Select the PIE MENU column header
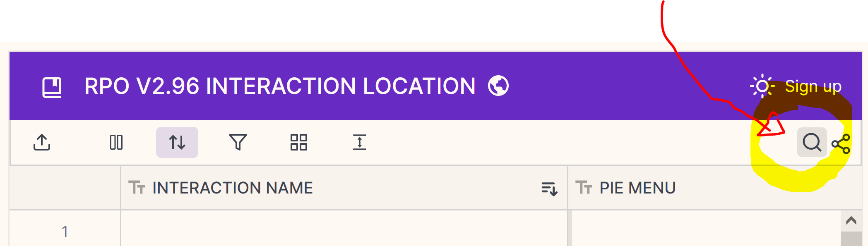Image resolution: width=868 pixels, height=246 pixels. pyautogui.click(x=637, y=188)
